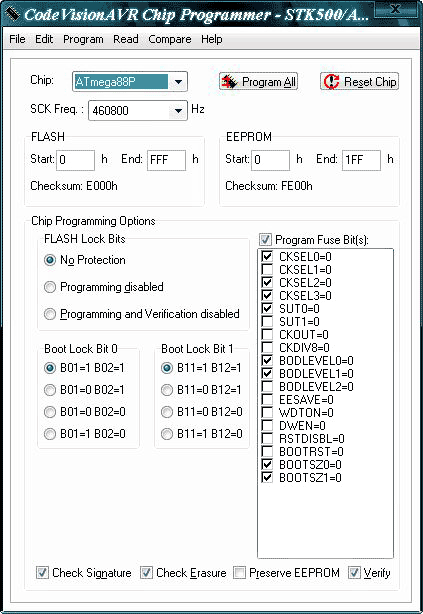The width and height of the screenshot is (423, 614).
Task: Select B01=0 B02=1 boot lock option
Action: pyautogui.click(x=50, y=390)
